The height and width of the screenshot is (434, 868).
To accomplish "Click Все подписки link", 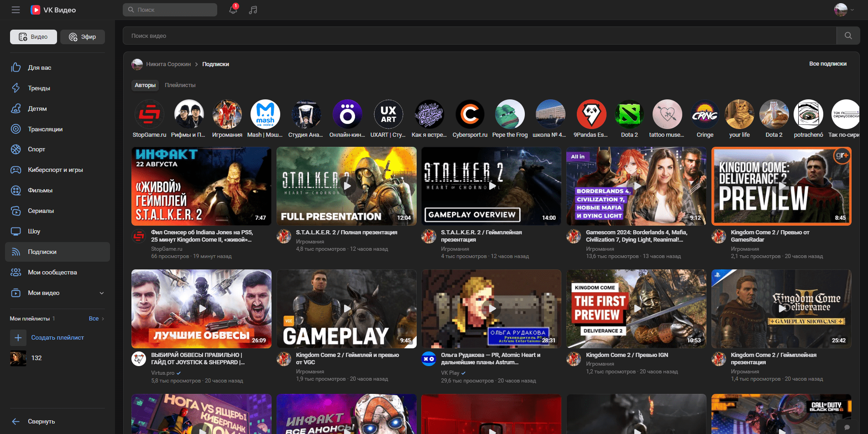I will pos(828,64).
